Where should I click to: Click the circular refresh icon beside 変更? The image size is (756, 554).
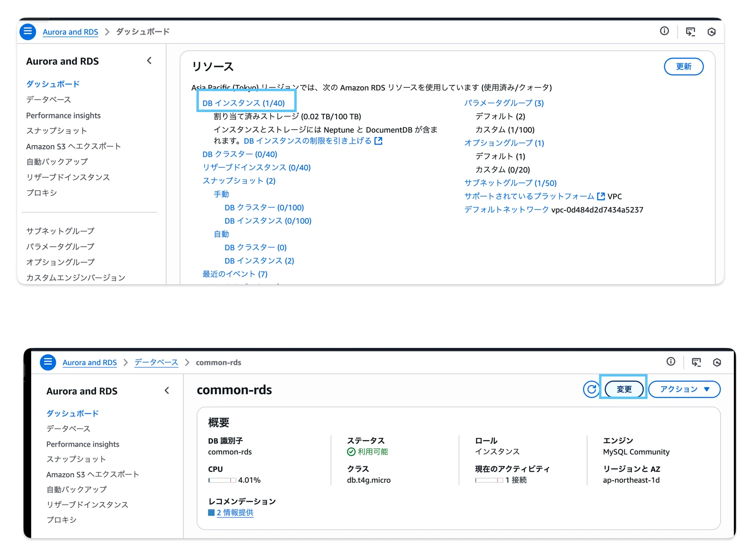coord(591,389)
